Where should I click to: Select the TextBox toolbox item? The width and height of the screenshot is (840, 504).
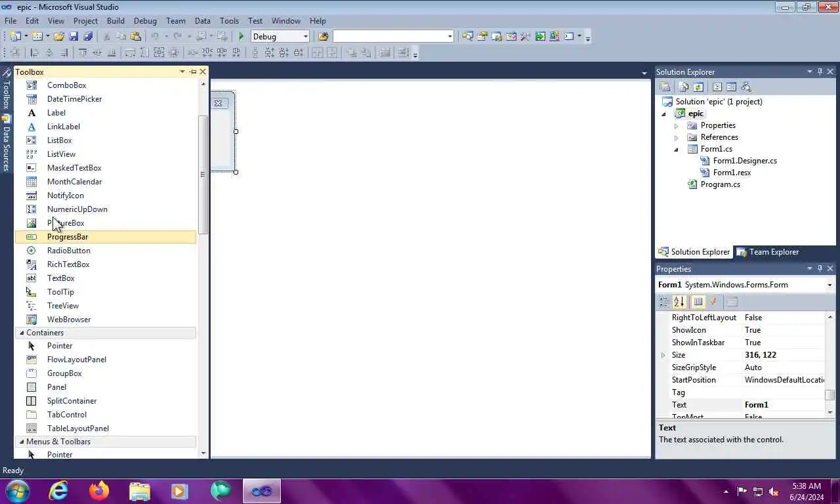[x=106, y=278]
